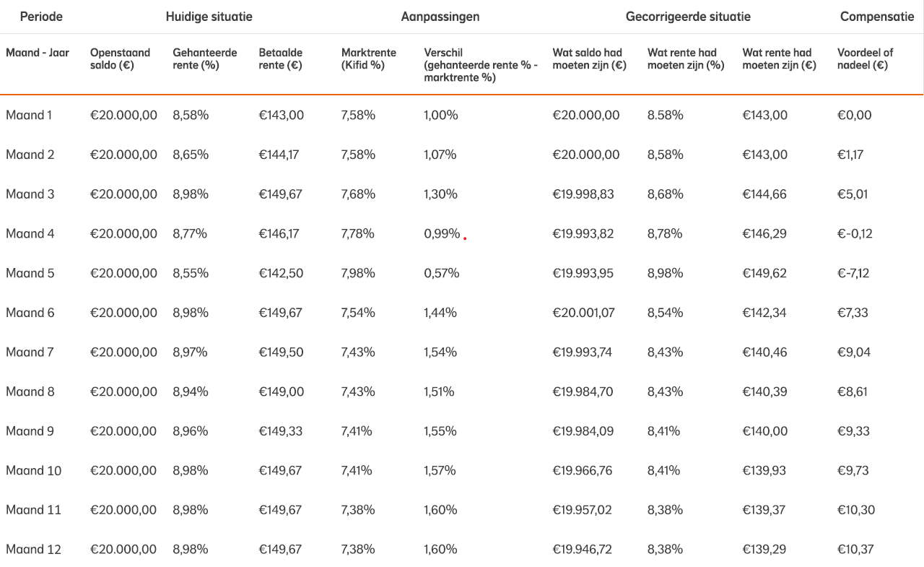Viewport: 924px width, 567px height.
Task: Click the 'Gecorrigeerde situatie' group header
Action: click(688, 17)
